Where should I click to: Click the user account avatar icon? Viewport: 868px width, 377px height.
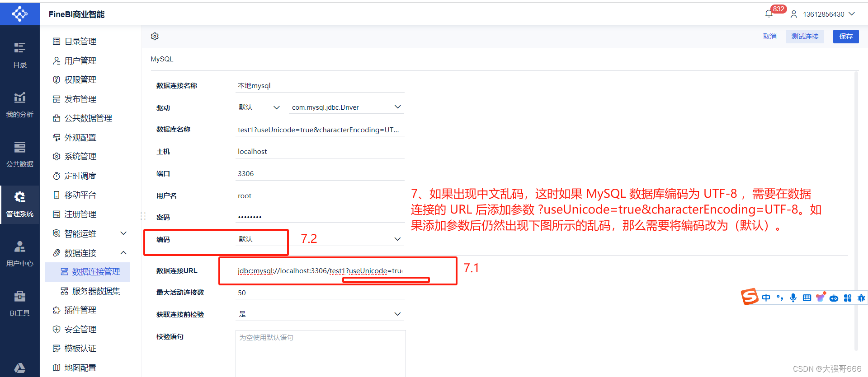coord(794,14)
